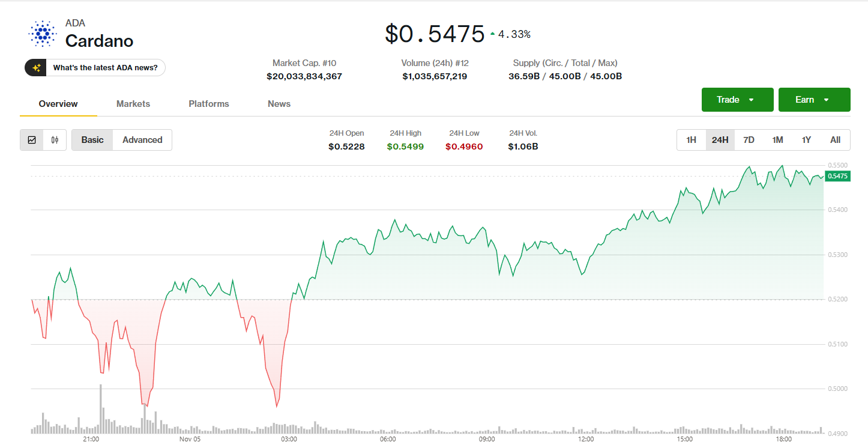Expand the Trade dropdown
The width and height of the screenshot is (868, 448).
tap(737, 100)
